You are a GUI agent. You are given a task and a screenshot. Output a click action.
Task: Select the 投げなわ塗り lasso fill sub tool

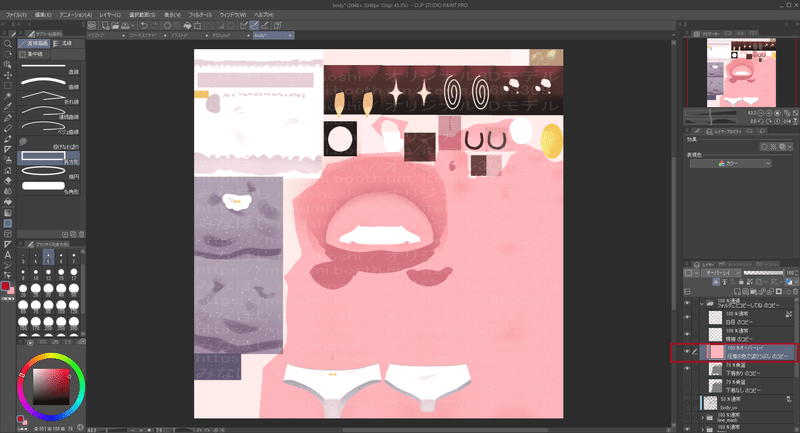click(49, 143)
